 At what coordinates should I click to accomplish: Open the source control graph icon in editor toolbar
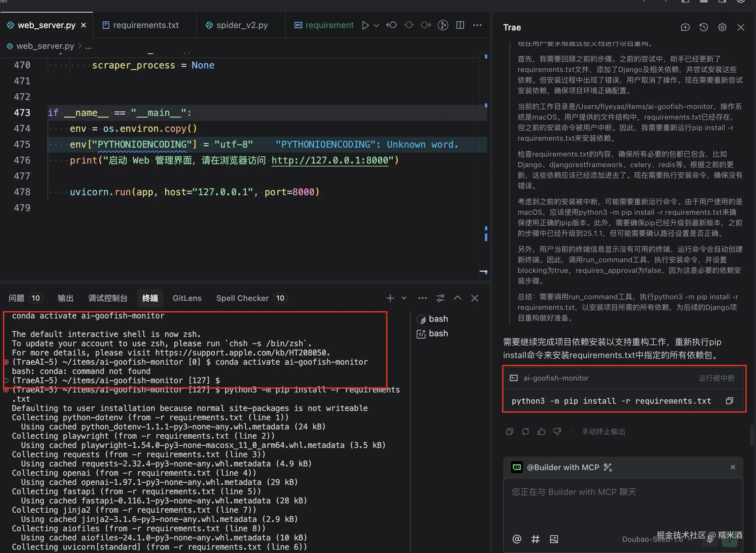443,25
